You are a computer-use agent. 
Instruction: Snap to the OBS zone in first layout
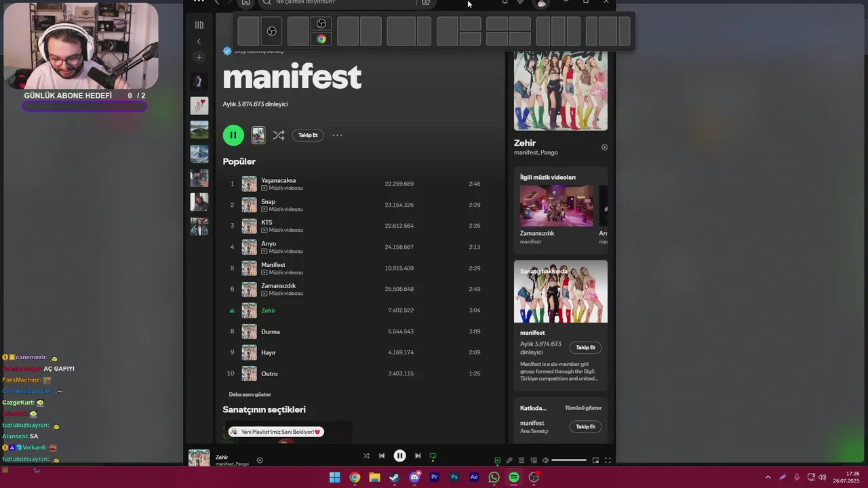(271, 31)
